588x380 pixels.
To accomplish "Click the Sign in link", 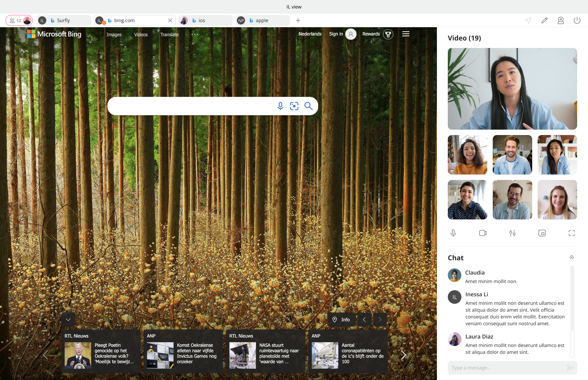I will [x=336, y=34].
